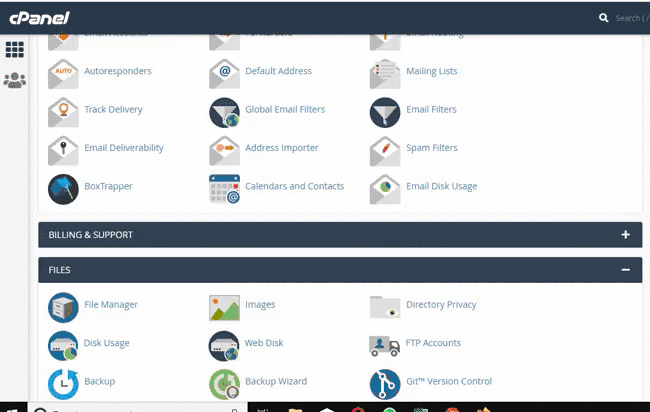Open Email Deliverability link
Viewport: 650px width, 412px height.
click(124, 148)
